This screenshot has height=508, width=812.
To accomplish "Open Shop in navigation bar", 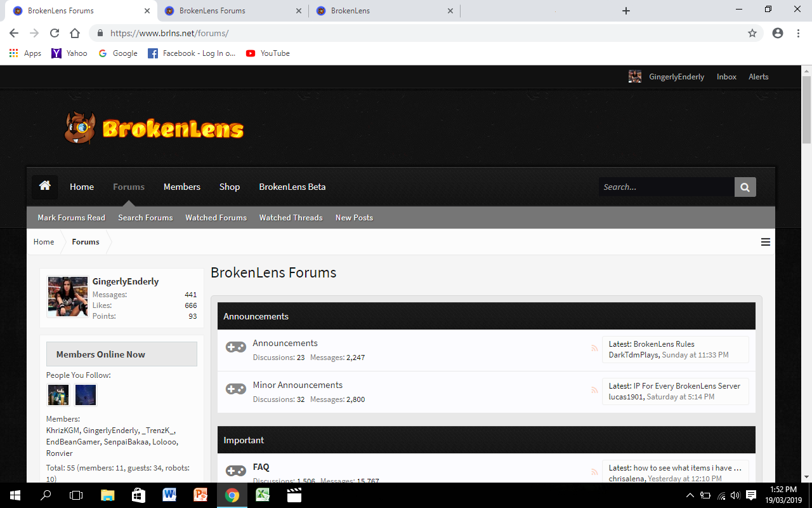I will point(230,187).
